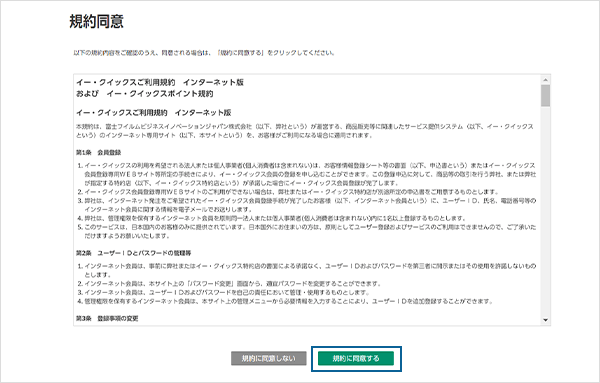The height and width of the screenshot is (383, 600).
Task: Click the scrollbar up arrow in terms box
Action: pyautogui.click(x=546, y=80)
